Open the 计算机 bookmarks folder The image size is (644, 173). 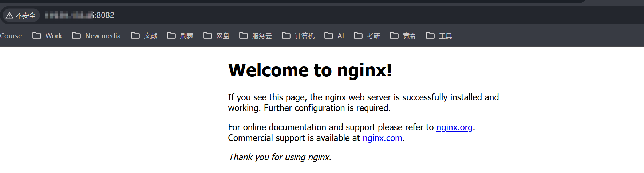[x=298, y=36]
